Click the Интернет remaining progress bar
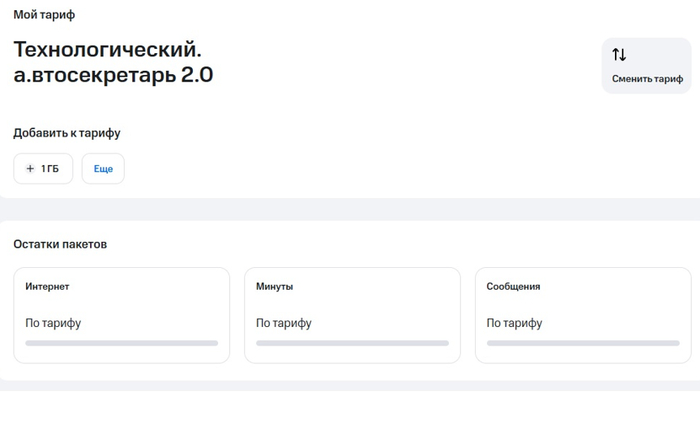 pos(121,343)
